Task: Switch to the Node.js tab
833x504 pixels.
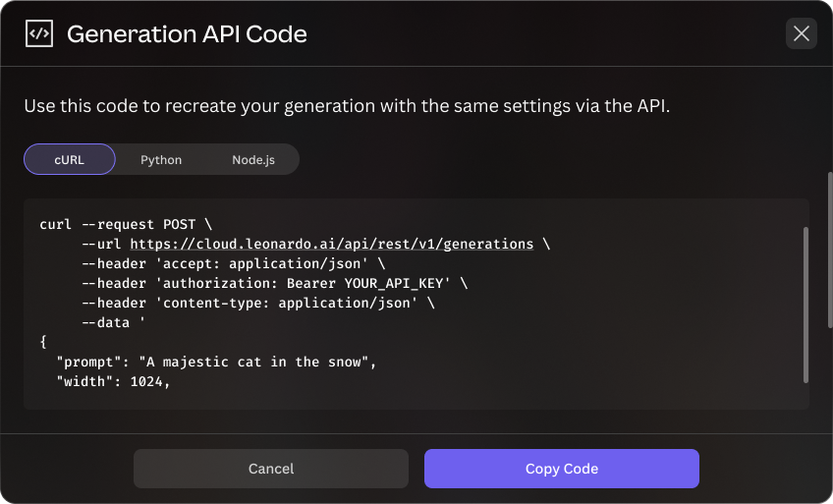Action: [x=253, y=159]
